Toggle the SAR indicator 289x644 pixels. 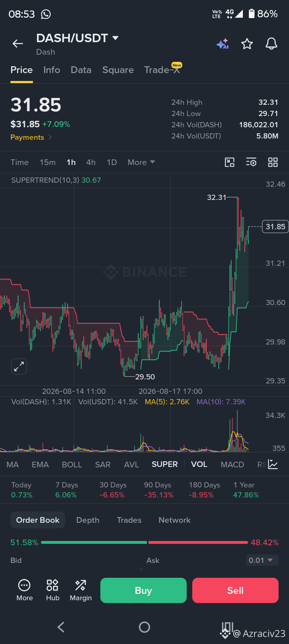point(103,465)
